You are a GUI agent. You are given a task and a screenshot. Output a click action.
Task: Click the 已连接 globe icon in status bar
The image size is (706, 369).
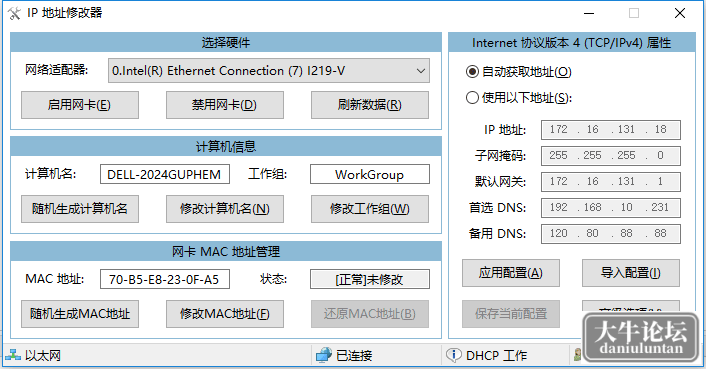tap(324, 356)
